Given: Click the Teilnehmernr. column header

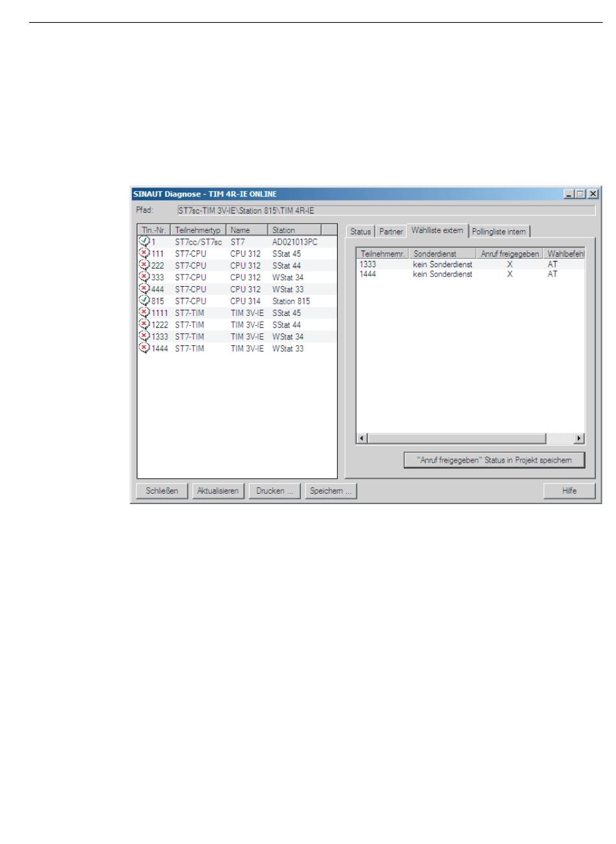Looking at the screenshot, I should click(383, 254).
